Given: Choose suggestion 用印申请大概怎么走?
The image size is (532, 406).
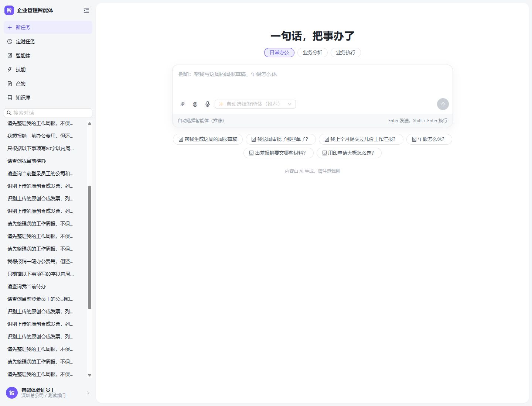Looking at the screenshot, I should [349, 153].
